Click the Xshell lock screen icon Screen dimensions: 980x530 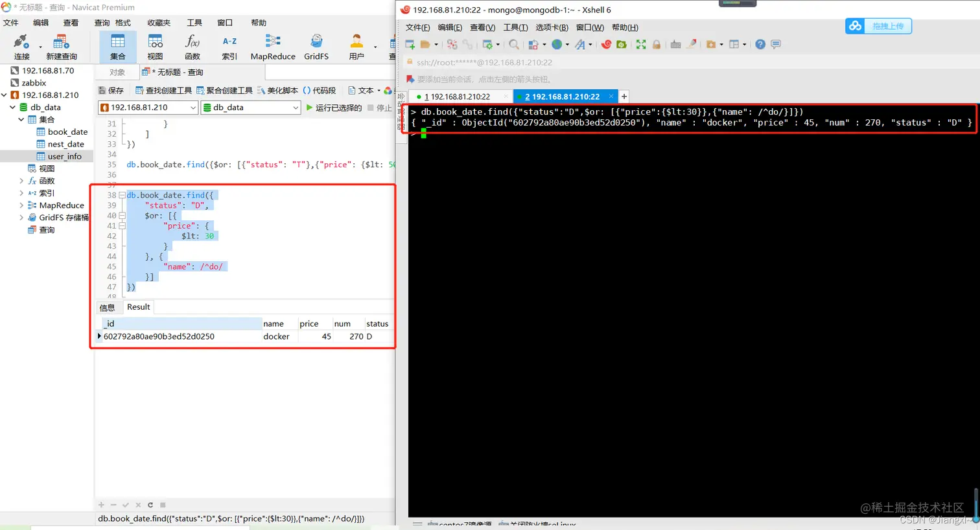[657, 45]
